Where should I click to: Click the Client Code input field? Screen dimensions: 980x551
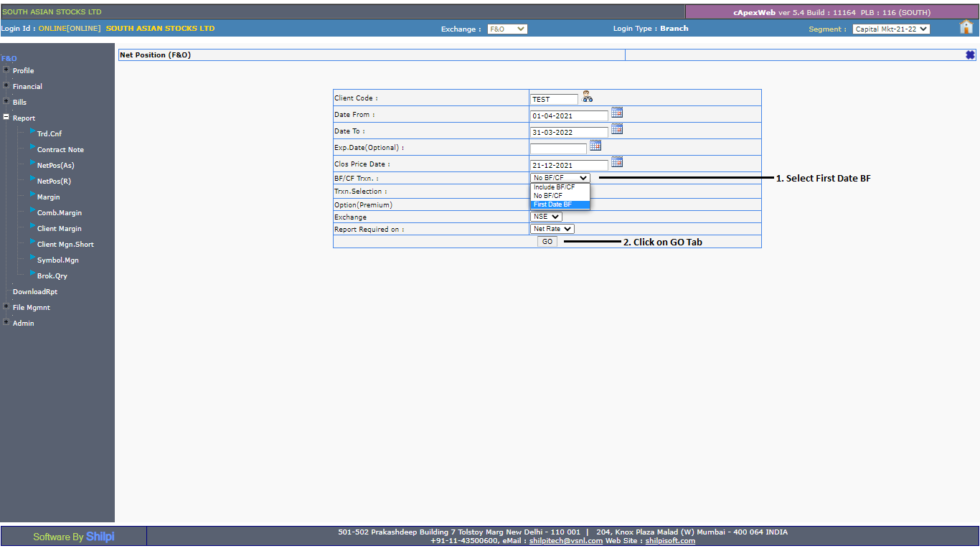554,99
